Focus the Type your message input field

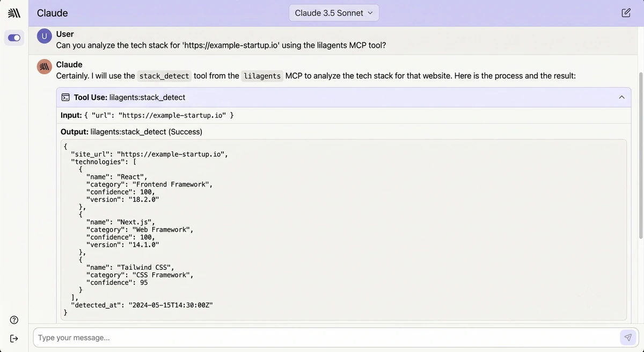click(325, 337)
